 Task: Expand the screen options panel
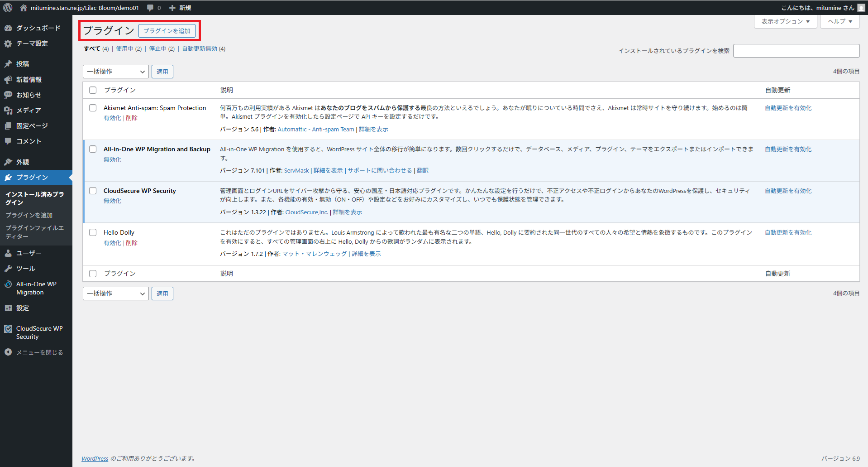point(785,21)
